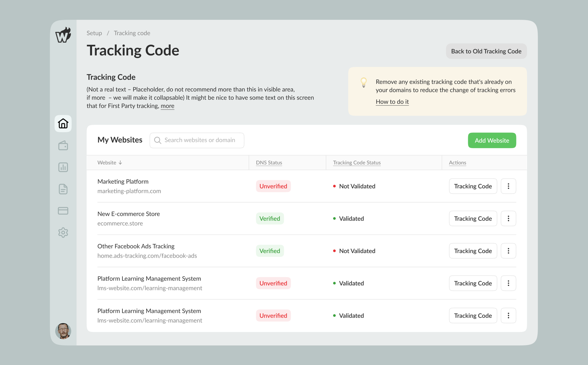
Task: Select home.ads-tracking.com/facebook-ads domain text
Action: click(x=147, y=256)
